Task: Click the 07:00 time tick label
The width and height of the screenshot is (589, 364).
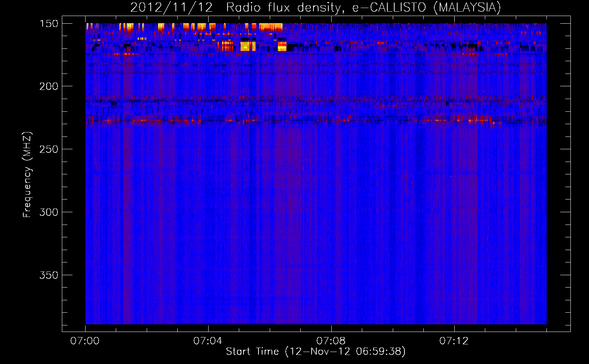Action: (85, 341)
